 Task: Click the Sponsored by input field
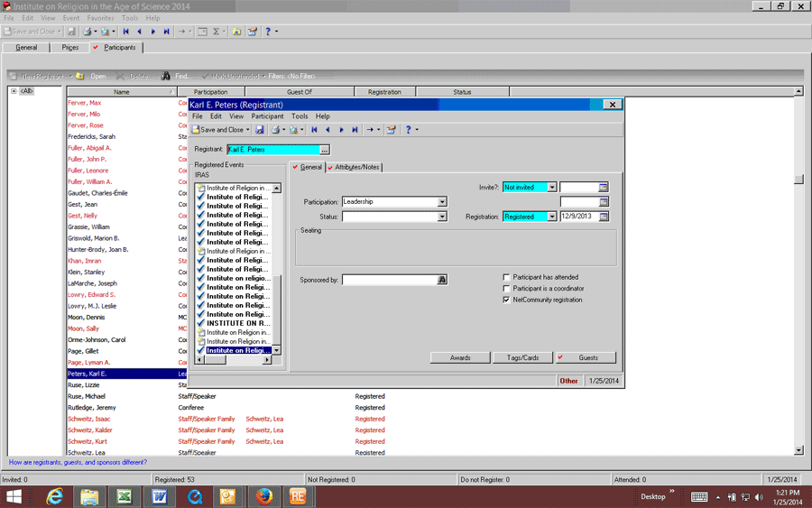(x=390, y=280)
